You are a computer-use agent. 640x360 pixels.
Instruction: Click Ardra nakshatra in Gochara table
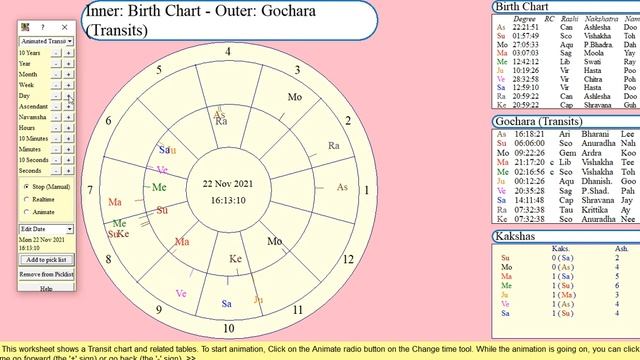pos(591,153)
